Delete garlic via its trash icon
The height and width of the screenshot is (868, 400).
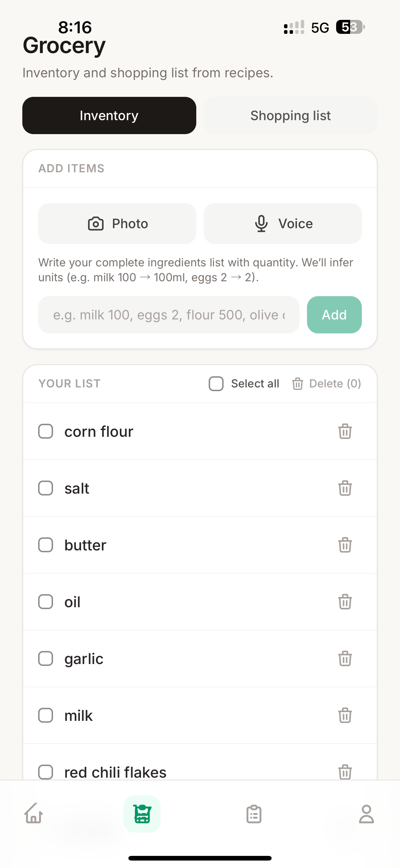345,659
